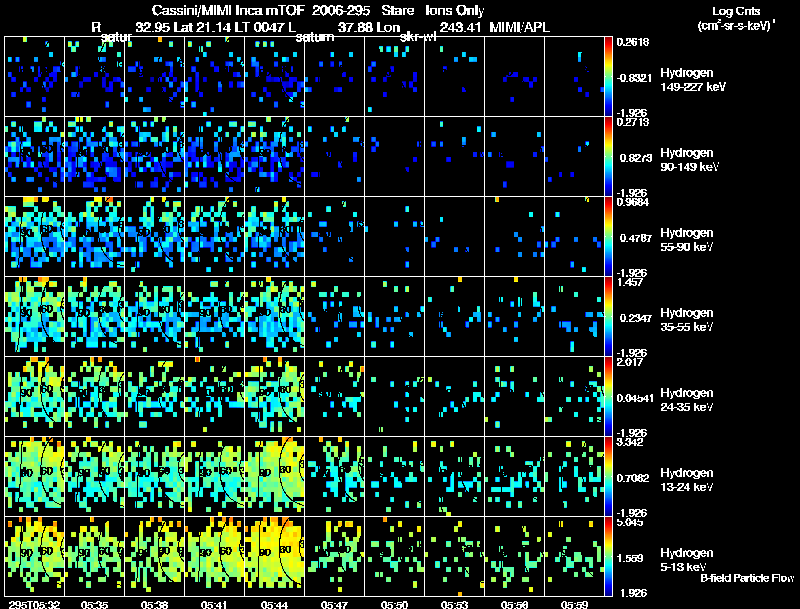Click the '05:50' time label
The image size is (800, 609).
click(x=394, y=604)
